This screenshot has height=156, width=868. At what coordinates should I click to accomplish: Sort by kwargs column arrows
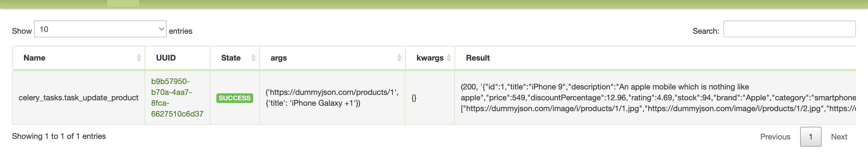(448, 58)
